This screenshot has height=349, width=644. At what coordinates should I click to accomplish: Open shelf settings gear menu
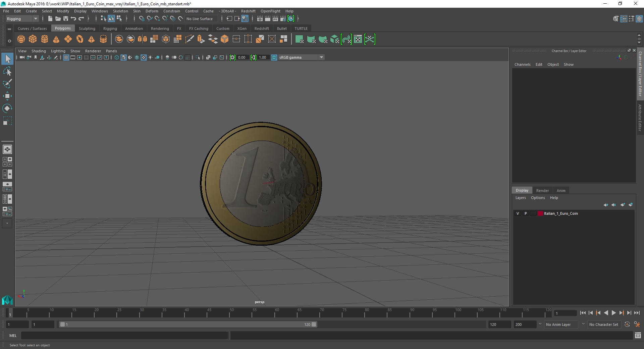[9, 41]
